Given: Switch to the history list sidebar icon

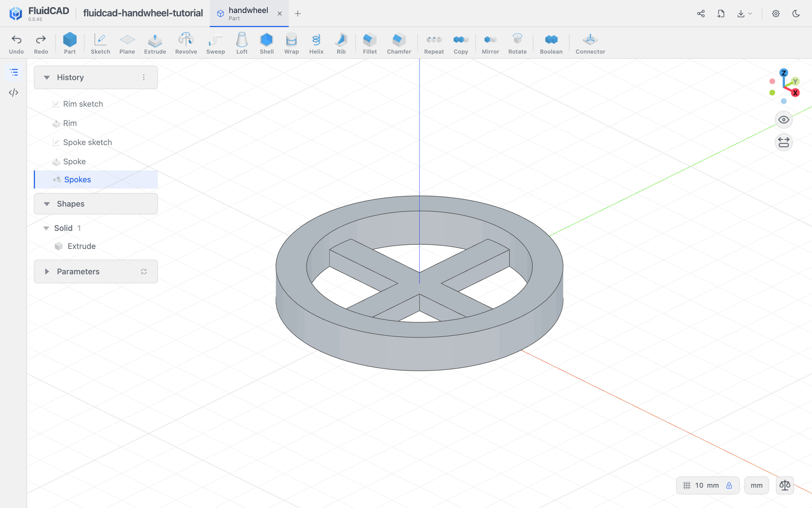Looking at the screenshot, I should (14, 72).
